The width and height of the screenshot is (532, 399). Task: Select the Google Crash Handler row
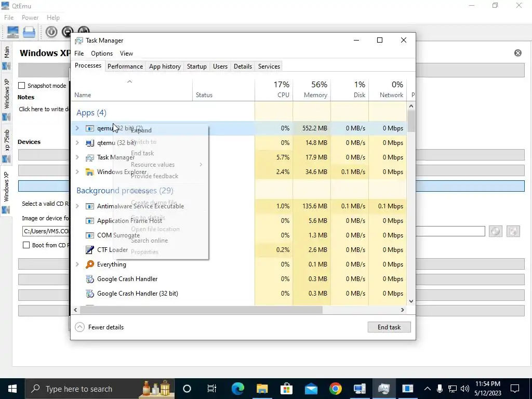pos(238,279)
